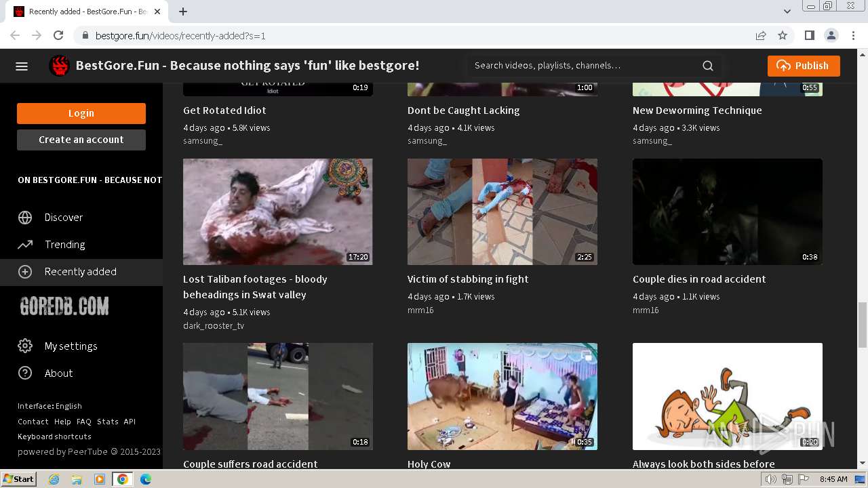The image size is (868, 488).
Task: Open Chrome three-dot menu
Action: point(853,36)
